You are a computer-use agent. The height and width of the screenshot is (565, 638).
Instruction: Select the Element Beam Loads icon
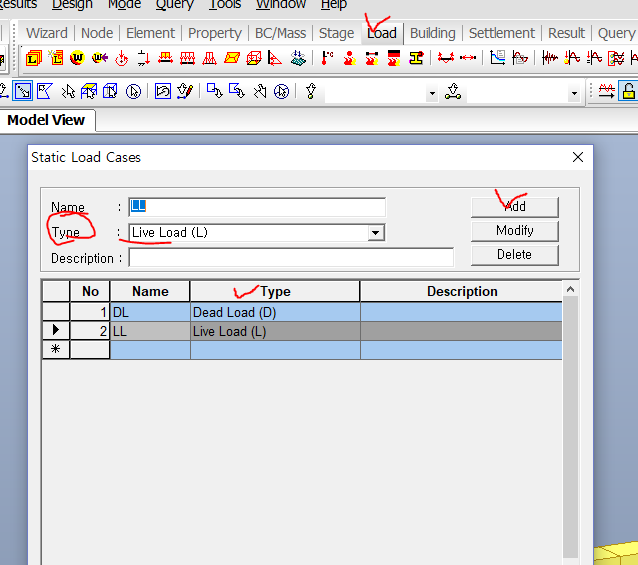coord(165,58)
